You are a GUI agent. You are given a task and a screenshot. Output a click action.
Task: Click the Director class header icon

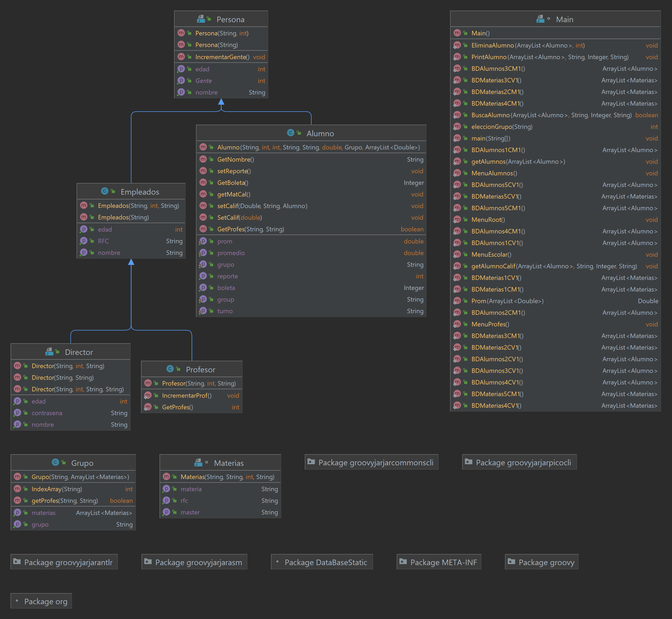tap(49, 352)
